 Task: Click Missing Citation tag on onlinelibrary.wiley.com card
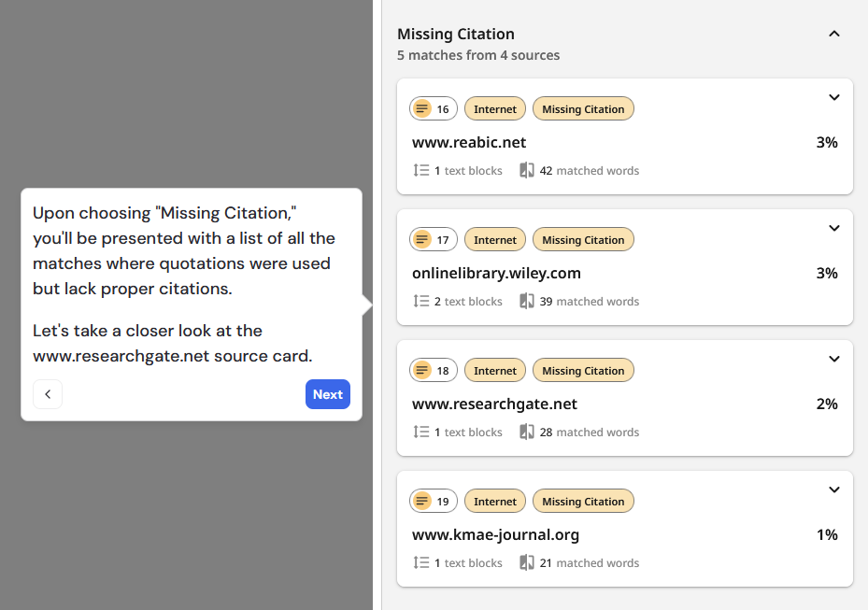pyautogui.click(x=583, y=240)
